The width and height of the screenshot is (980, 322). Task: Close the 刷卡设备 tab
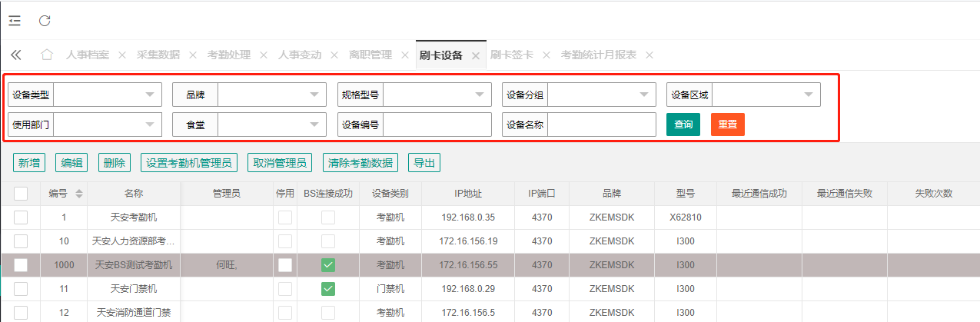[x=476, y=55]
